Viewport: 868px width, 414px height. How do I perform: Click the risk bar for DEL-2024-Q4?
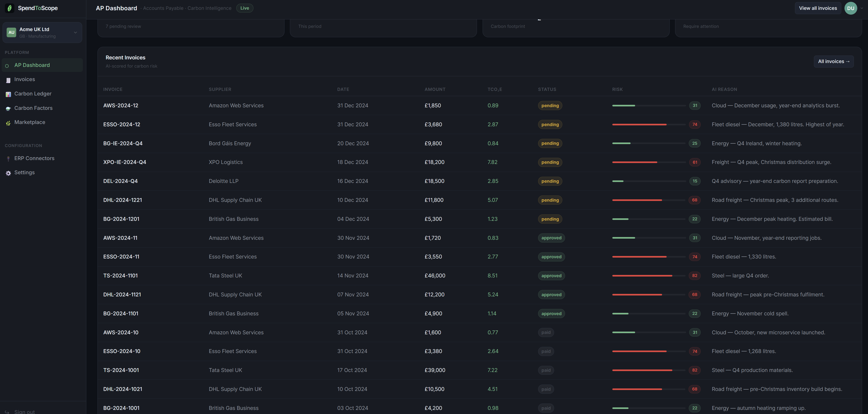click(649, 181)
